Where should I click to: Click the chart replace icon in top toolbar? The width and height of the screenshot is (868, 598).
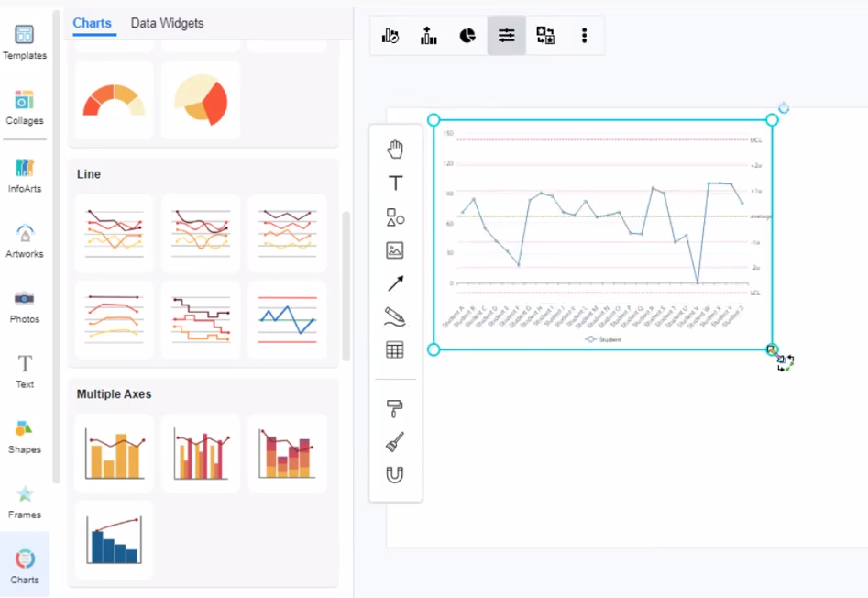click(545, 36)
